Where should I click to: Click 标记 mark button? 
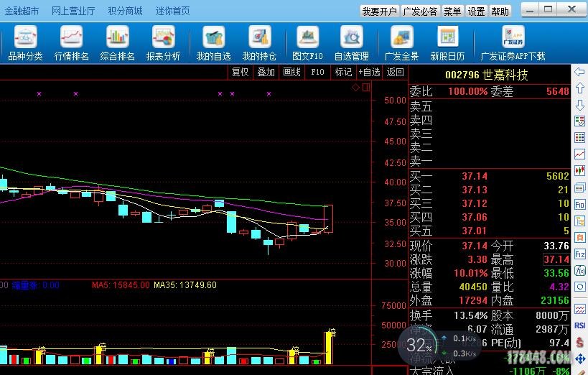pyautogui.click(x=343, y=72)
